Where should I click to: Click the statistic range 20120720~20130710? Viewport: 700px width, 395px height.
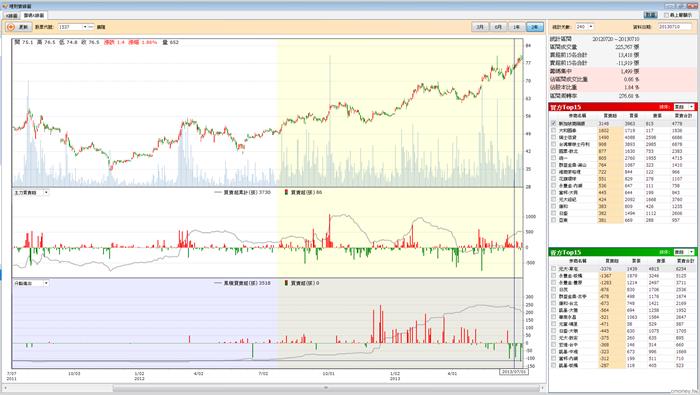[616, 39]
